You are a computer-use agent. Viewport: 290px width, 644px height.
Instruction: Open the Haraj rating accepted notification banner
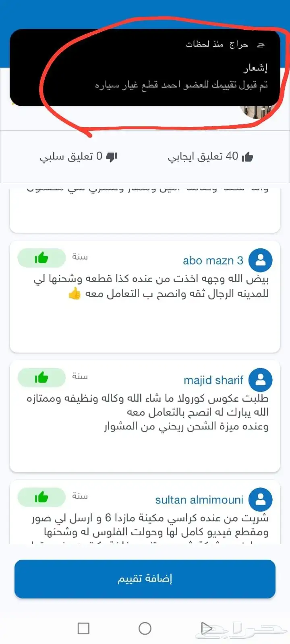(x=145, y=68)
